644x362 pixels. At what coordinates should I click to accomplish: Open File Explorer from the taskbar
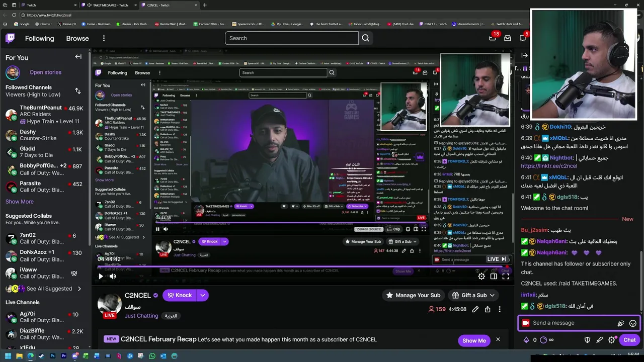click(19, 356)
